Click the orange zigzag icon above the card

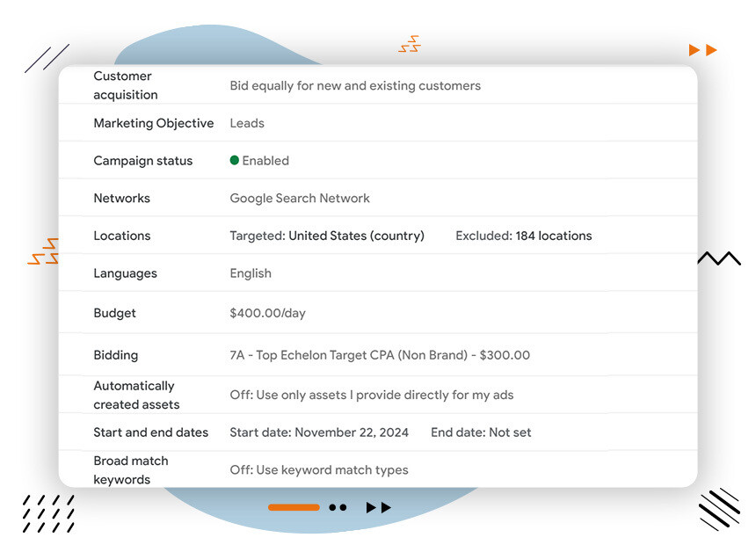tap(409, 45)
